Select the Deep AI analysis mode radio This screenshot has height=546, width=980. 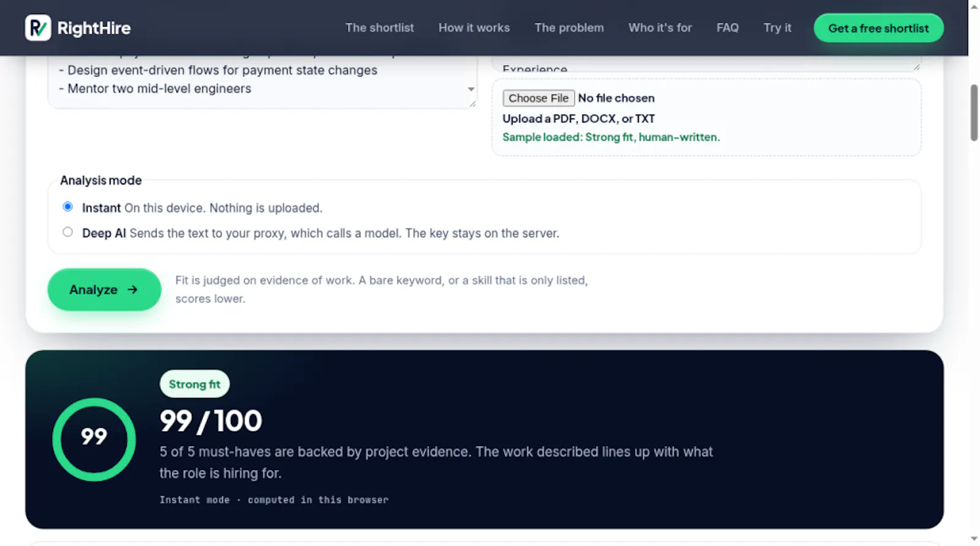68,232
